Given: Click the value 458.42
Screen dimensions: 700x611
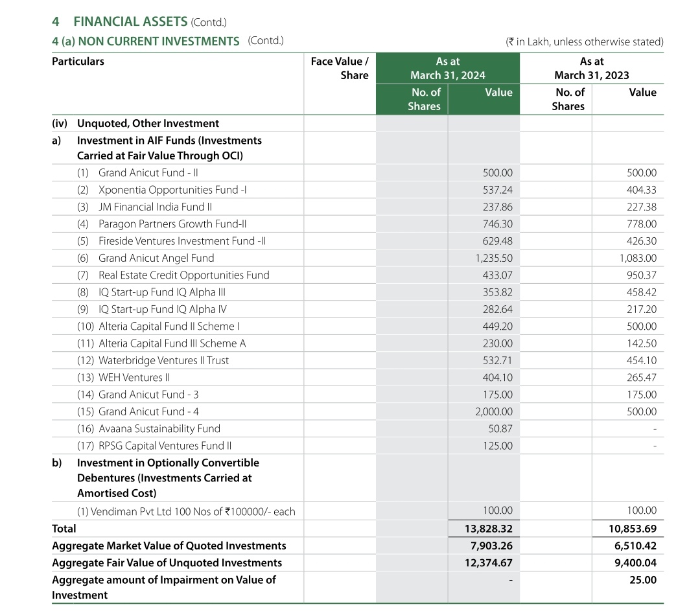Looking at the screenshot, I should coord(642,292).
